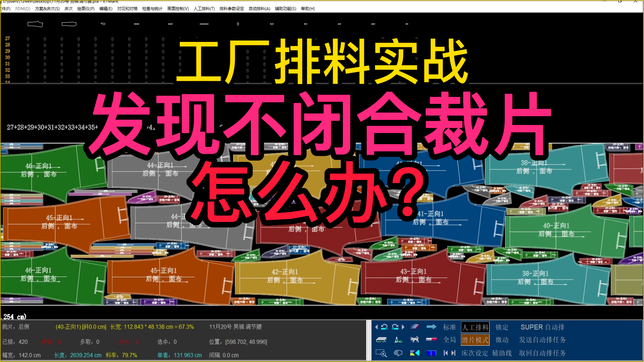Image resolution: width=644 pixels, height=362 pixels.
Task: Click 发送自动排任务
Action: 542,340
